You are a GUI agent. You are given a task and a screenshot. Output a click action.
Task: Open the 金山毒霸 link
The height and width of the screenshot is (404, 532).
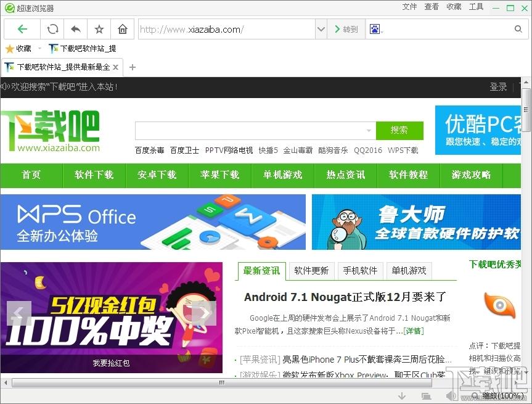298,150
